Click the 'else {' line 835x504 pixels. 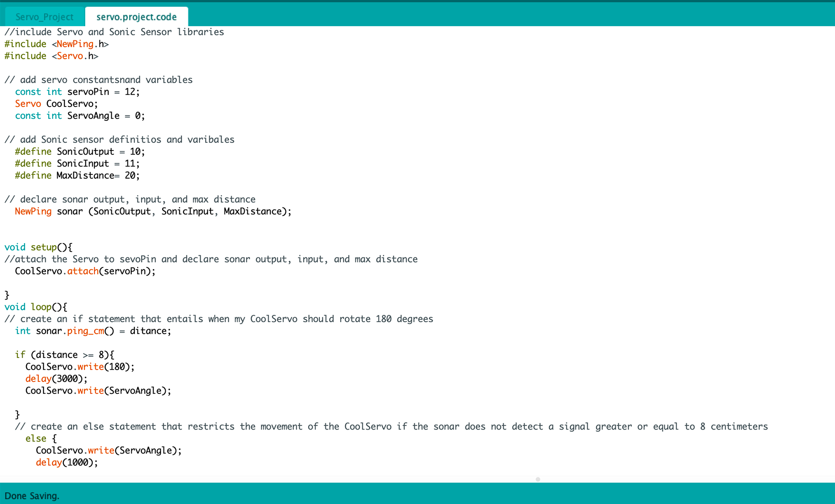point(41,439)
